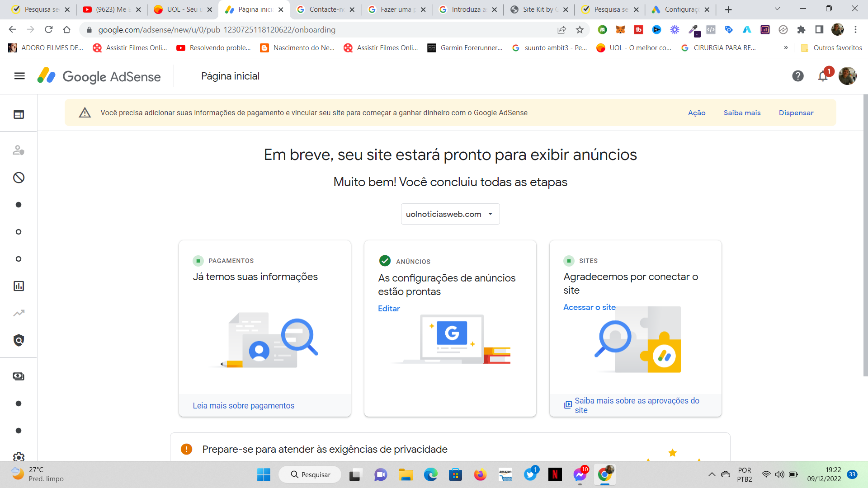Click Saiba mais in the warning banner
Image resolution: width=868 pixels, height=488 pixels.
tap(742, 113)
